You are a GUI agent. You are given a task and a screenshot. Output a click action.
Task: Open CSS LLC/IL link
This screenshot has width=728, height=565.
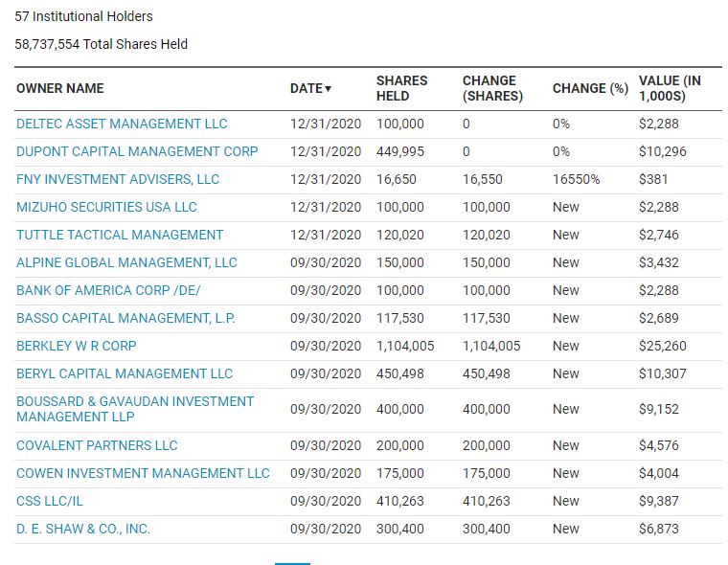pyautogui.click(x=50, y=502)
